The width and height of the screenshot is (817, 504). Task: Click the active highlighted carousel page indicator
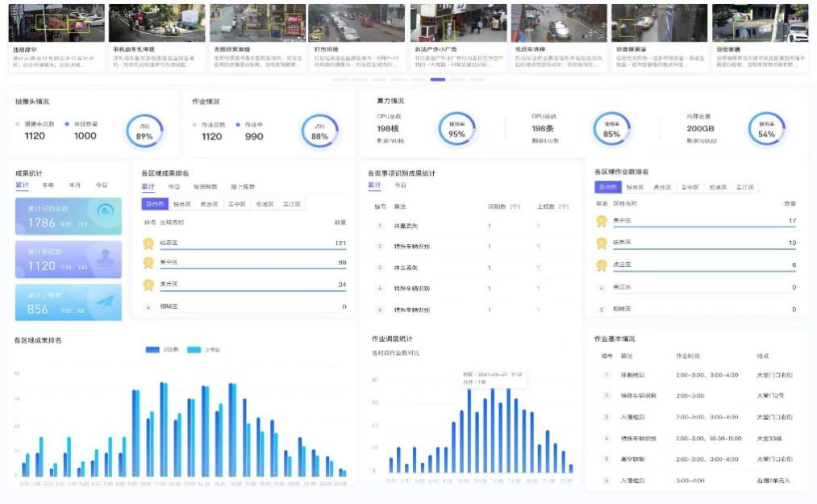click(x=437, y=80)
